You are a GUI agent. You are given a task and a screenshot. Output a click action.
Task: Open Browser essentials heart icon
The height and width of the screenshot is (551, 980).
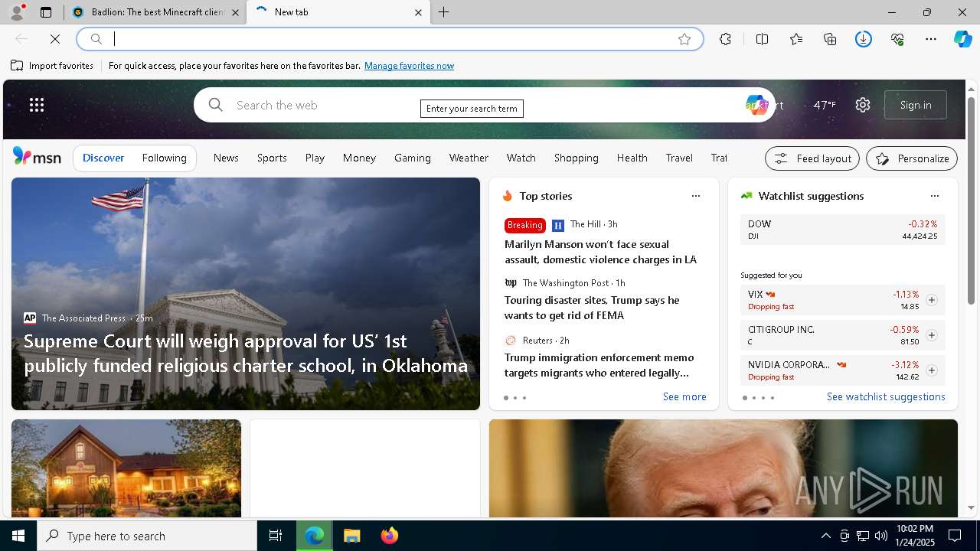tap(897, 39)
